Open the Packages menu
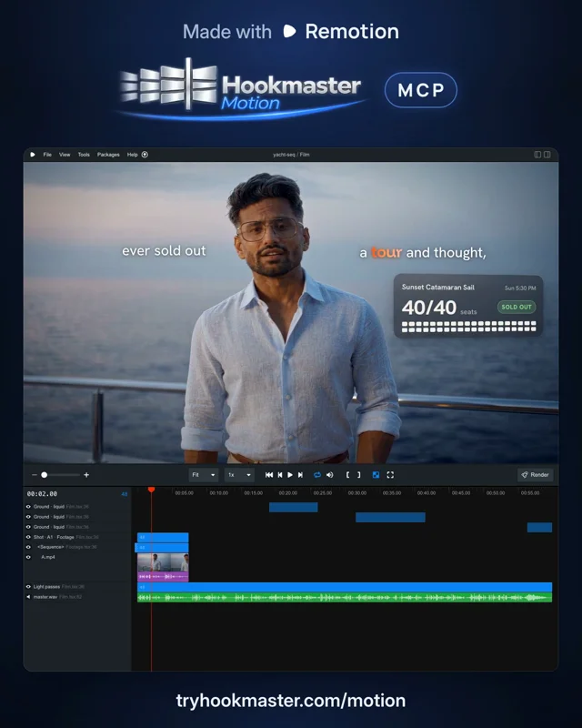Viewport: 582px width, 728px height. (108, 155)
